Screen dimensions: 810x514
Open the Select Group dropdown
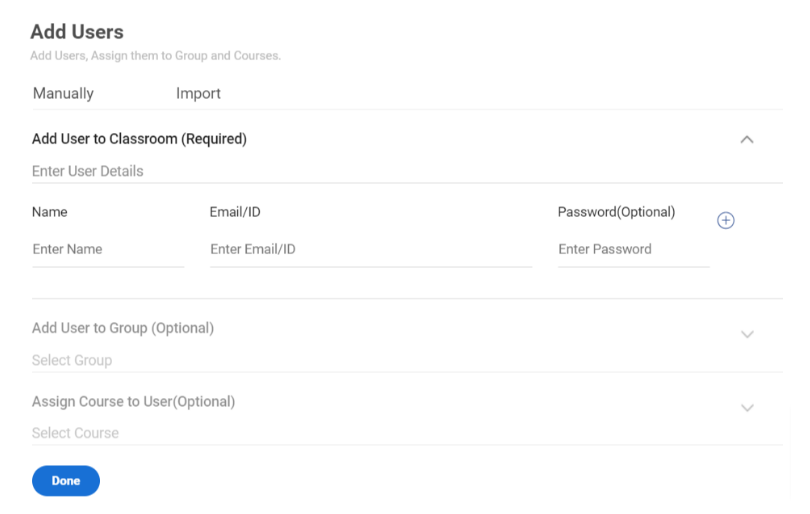click(x=407, y=360)
